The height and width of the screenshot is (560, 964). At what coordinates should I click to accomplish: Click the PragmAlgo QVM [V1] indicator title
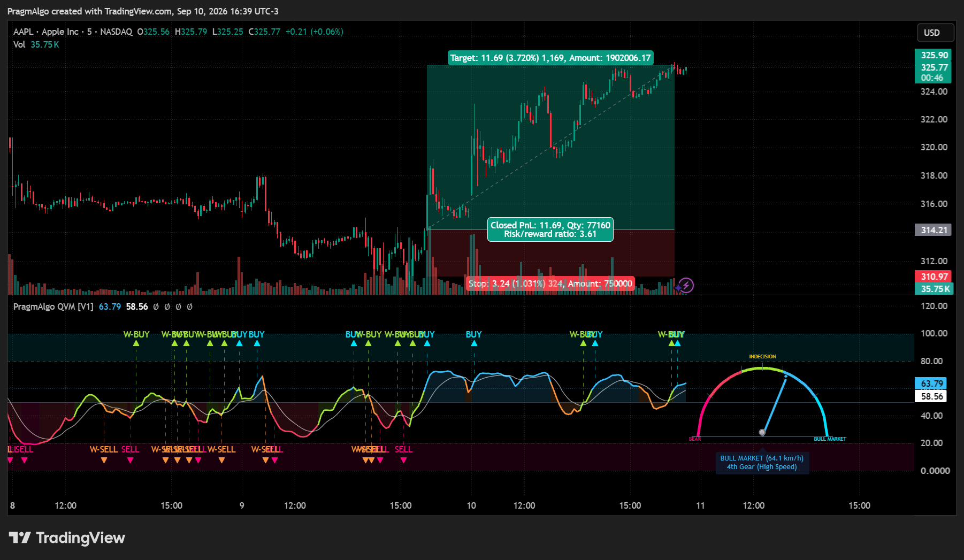53,306
